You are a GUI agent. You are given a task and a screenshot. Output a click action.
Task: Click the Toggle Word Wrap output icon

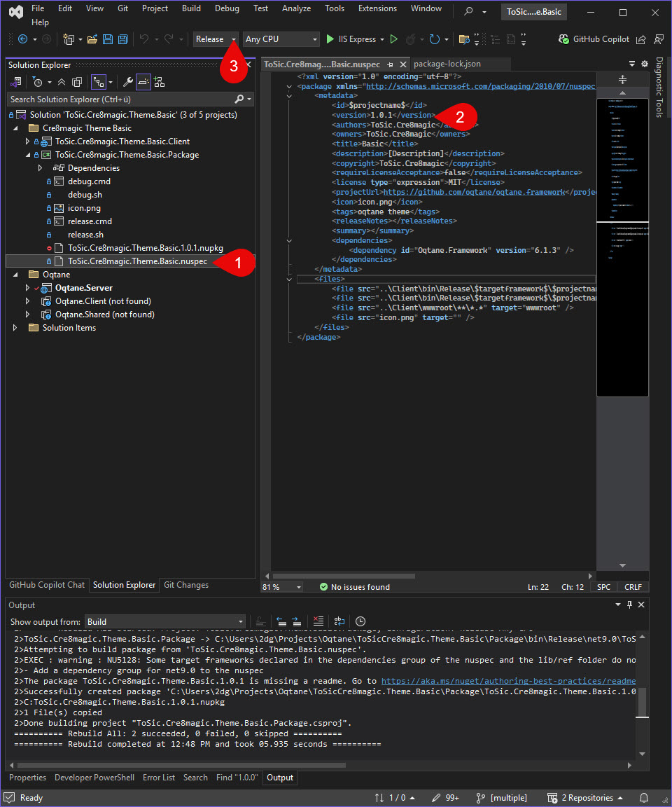[339, 621]
